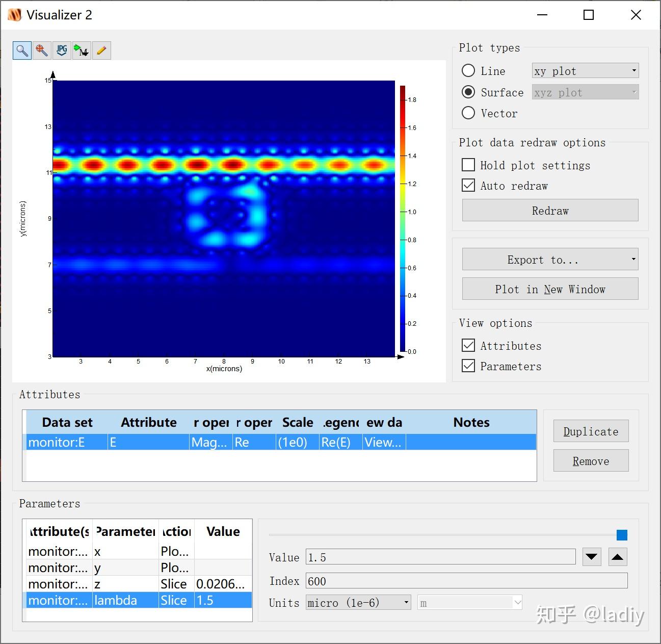Open the Export to... dropdown

point(550,260)
